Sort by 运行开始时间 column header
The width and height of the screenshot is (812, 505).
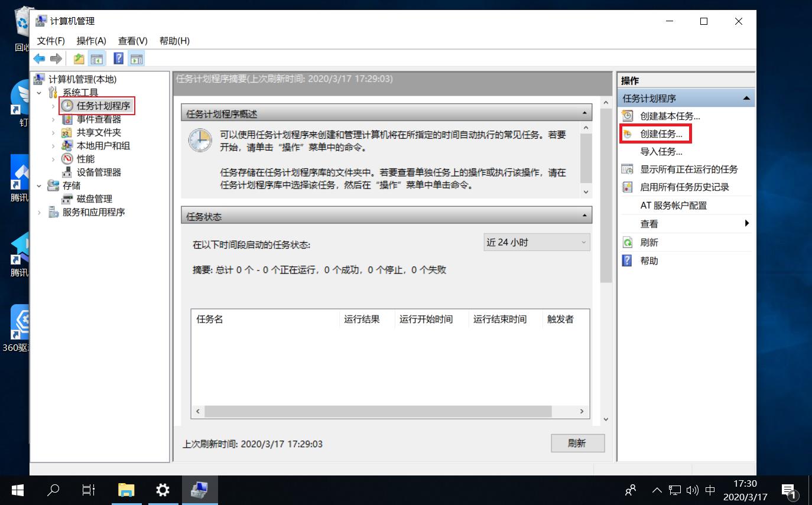[431, 319]
